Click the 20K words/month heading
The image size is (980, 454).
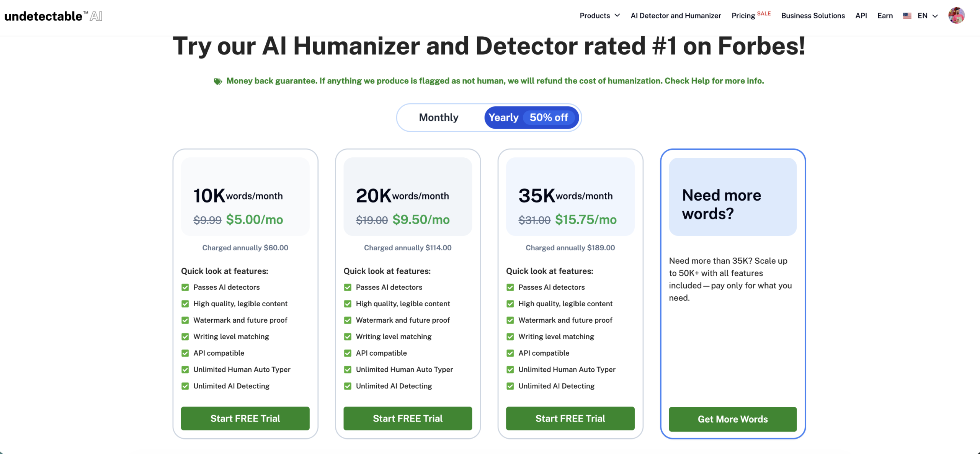pos(402,196)
